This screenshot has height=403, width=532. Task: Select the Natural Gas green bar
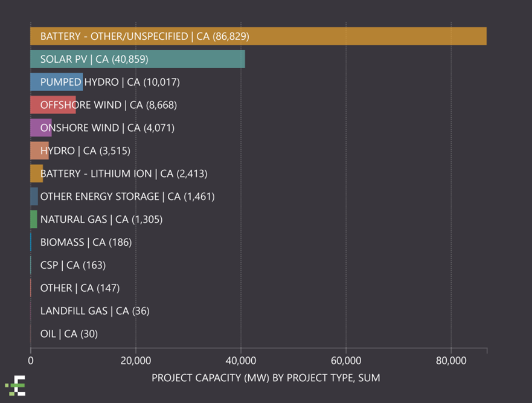(x=34, y=219)
